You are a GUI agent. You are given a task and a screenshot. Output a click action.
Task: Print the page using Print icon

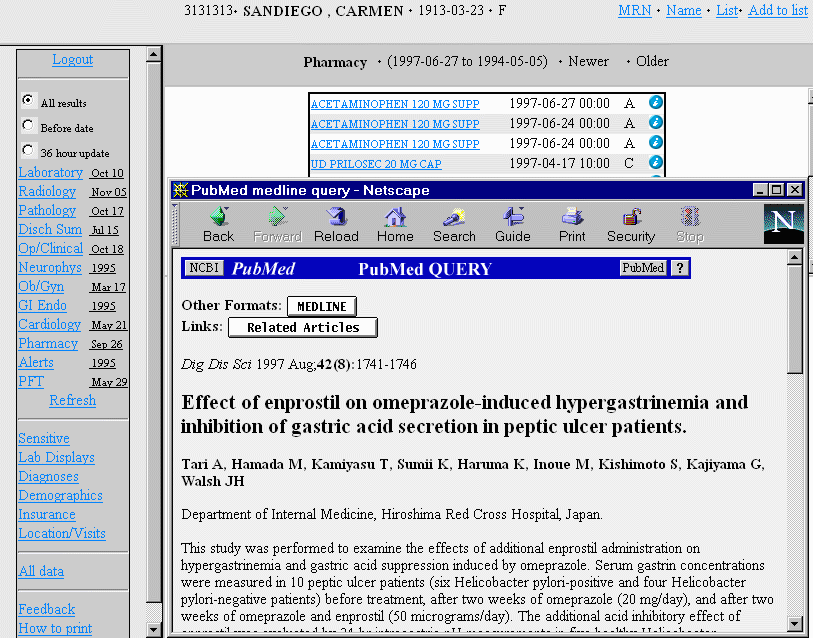pos(572,224)
